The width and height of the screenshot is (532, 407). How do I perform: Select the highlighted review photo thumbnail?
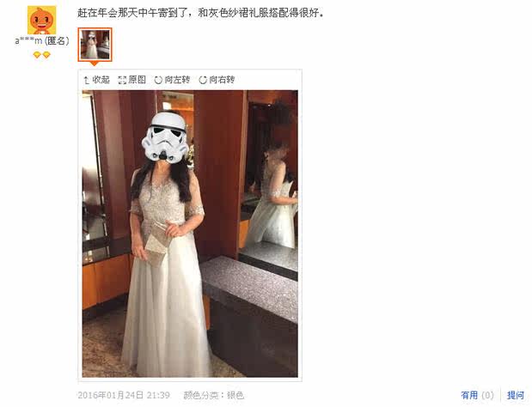coord(95,45)
